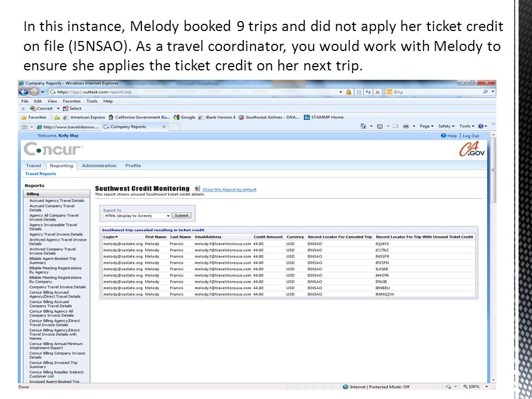The image size is (532, 399).
Task: Click the Submit button
Action: (182, 216)
